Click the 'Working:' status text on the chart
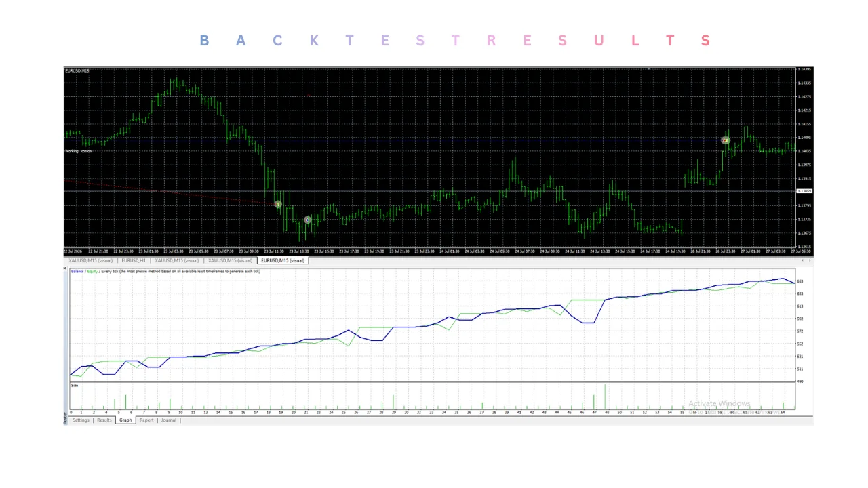The width and height of the screenshot is (868, 488). point(78,151)
